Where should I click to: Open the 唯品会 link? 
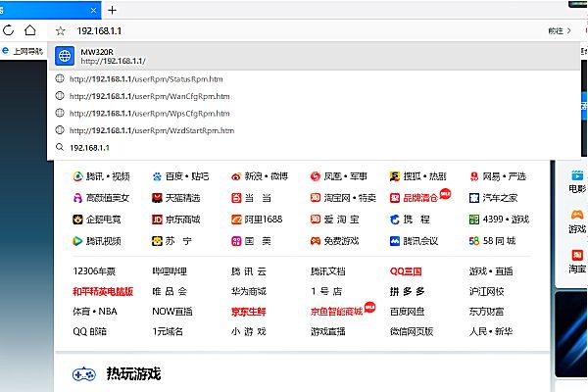pos(170,291)
